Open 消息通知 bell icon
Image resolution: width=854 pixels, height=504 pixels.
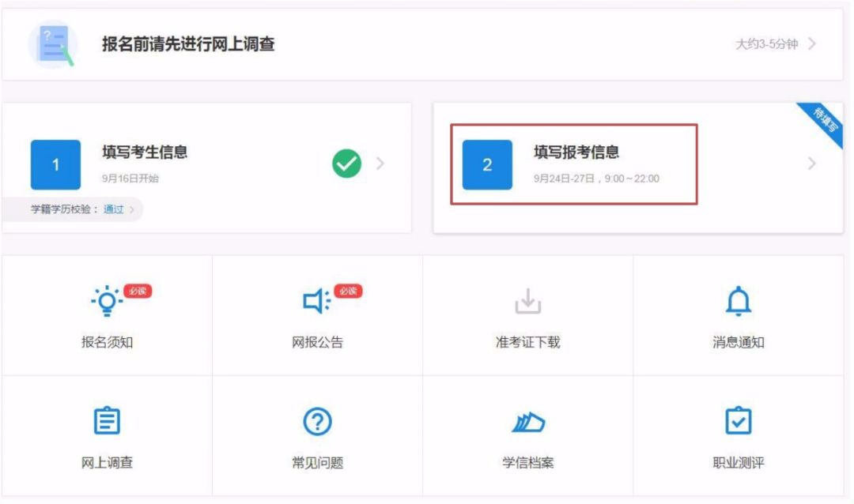(738, 302)
